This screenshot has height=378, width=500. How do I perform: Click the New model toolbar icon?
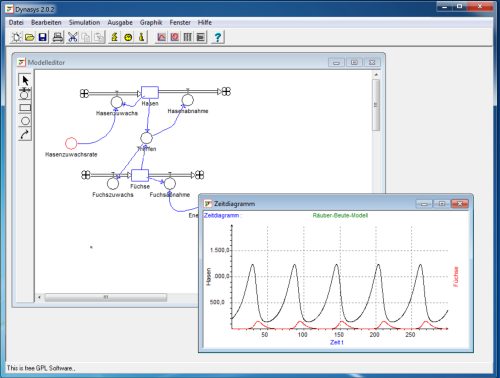pos(16,37)
